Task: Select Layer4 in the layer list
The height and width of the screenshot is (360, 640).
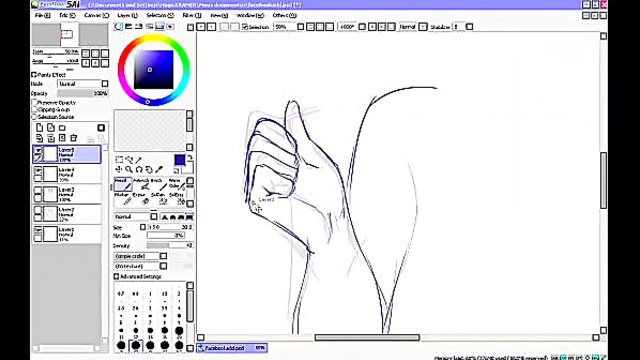Action: coord(67,174)
